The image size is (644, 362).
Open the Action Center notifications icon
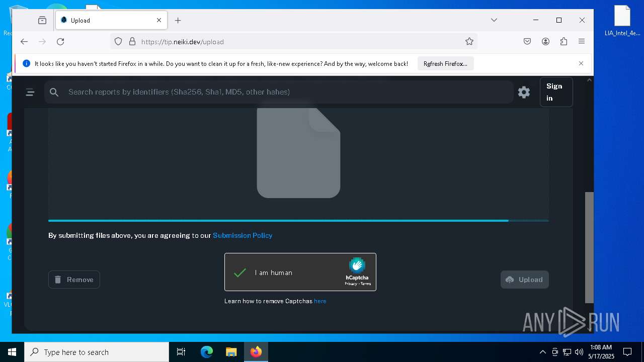point(627,352)
